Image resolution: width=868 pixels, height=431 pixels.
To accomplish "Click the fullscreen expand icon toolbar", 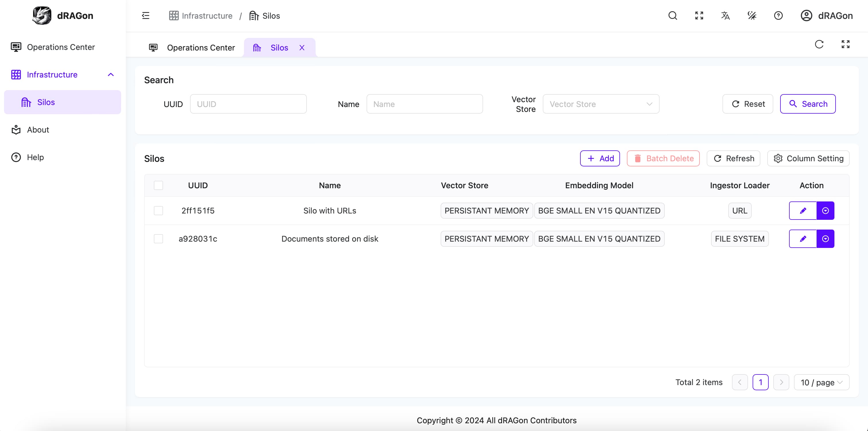I will click(699, 15).
